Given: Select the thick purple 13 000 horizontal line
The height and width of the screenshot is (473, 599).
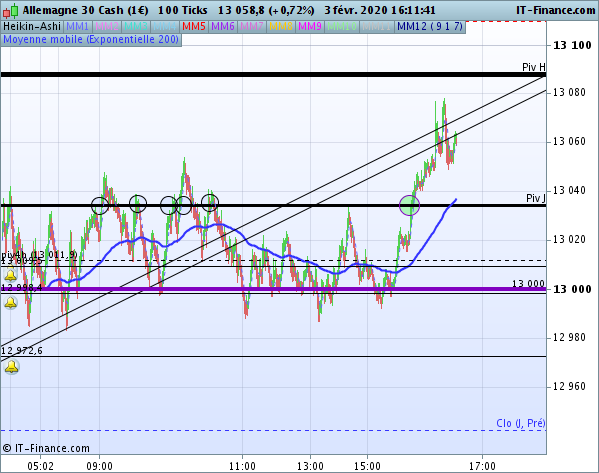Looking at the screenshot, I should 273,289.
